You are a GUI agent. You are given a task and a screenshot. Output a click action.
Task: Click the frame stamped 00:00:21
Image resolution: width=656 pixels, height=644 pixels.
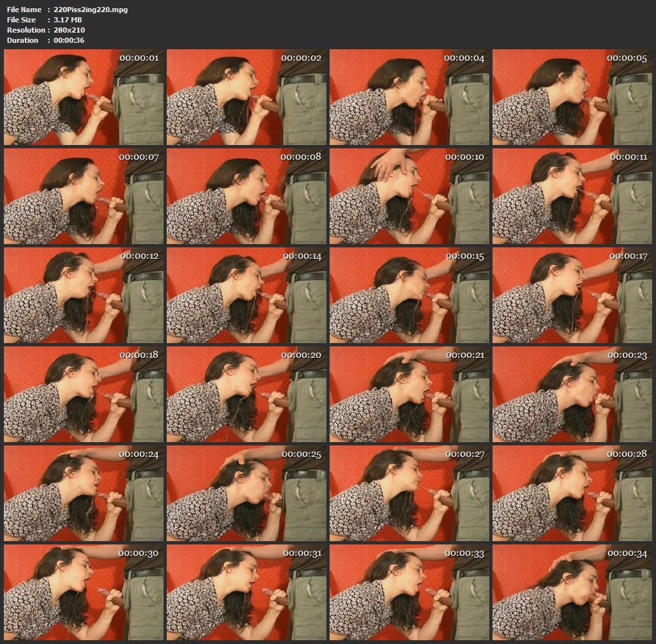tap(409, 394)
